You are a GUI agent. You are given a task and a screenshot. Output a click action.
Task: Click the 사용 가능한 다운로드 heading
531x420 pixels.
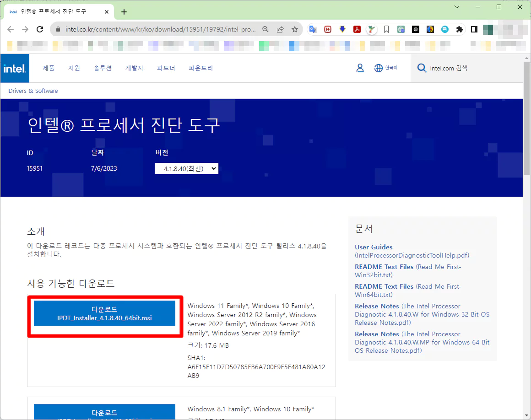(71, 283)
